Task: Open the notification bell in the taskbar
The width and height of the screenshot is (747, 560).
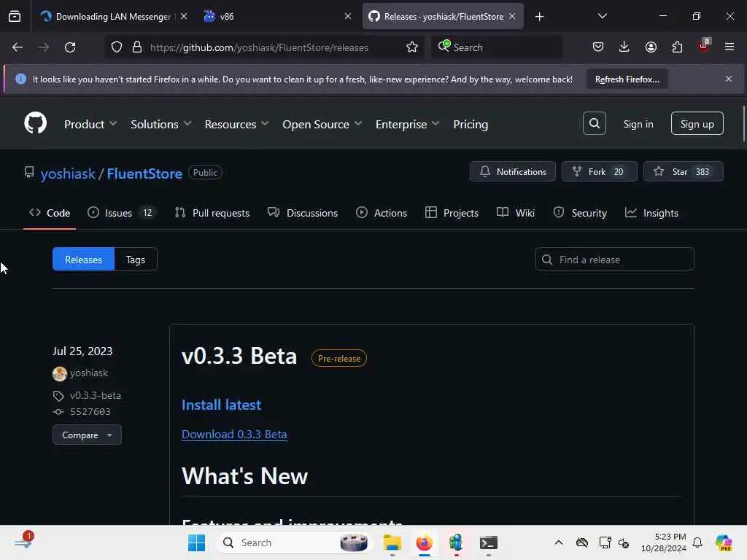Action: 697,542
